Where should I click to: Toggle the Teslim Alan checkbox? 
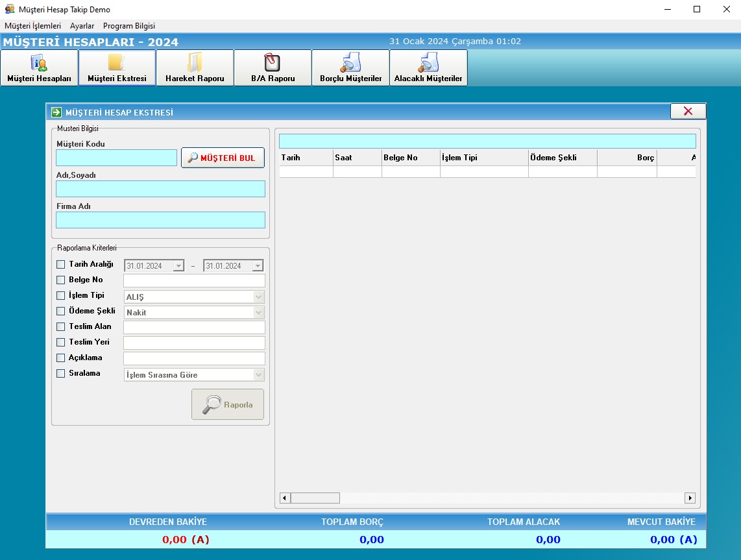[x=60, y=326]
